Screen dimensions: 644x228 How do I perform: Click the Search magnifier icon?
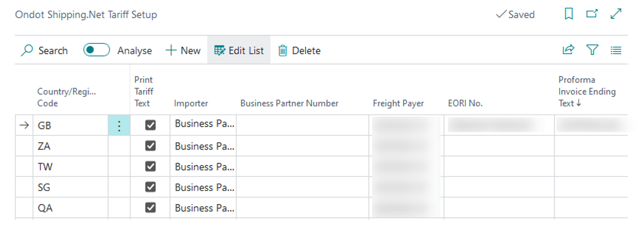(26, 50)
